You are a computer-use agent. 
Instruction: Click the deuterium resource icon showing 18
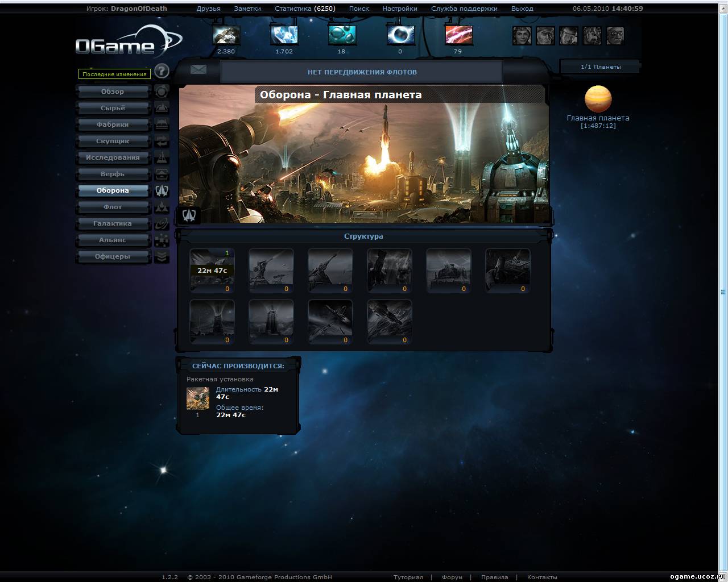pyautogui.click(x=342, y=35)
